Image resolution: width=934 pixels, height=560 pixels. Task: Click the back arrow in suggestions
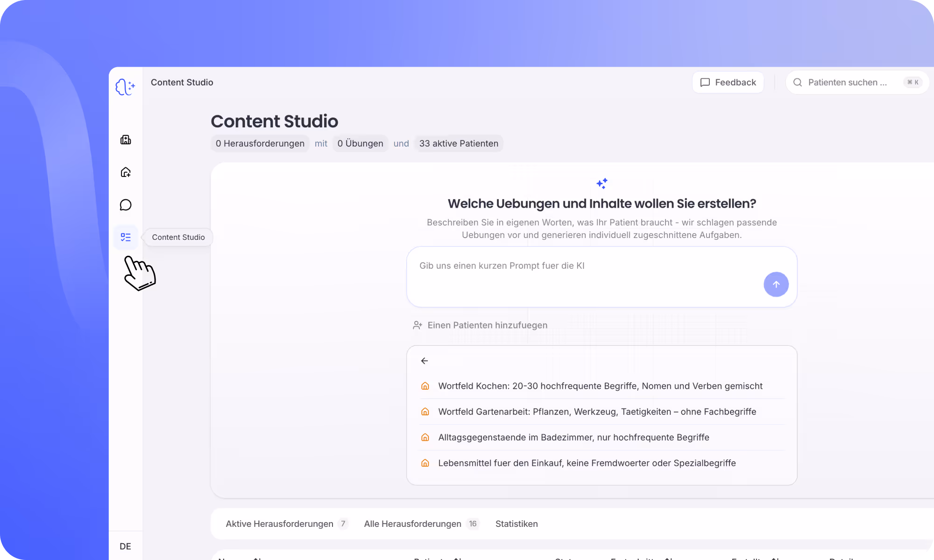click(425, 361)
